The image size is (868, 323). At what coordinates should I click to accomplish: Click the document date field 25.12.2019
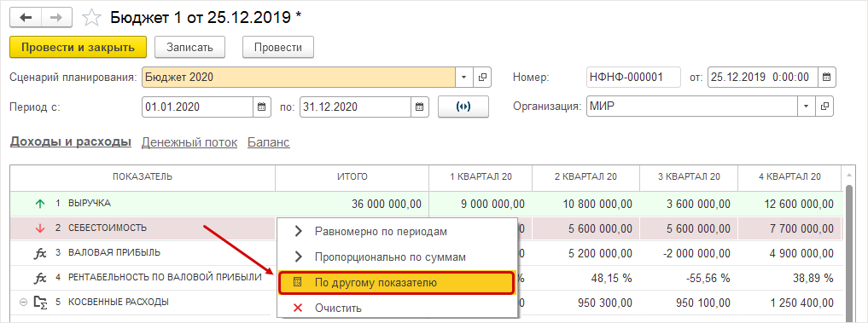[x=763, y=78]
